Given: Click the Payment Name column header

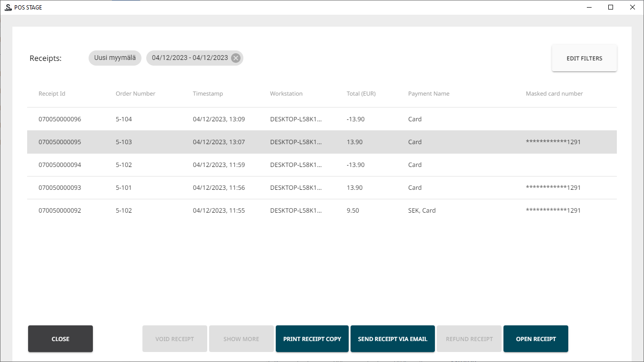Looking at the screenshot, I should 429,94.
